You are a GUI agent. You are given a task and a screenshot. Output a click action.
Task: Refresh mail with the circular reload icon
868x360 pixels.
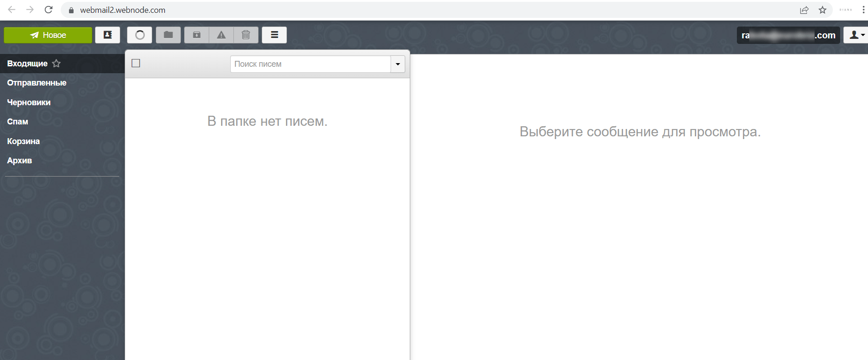click(x=140, y=35)
